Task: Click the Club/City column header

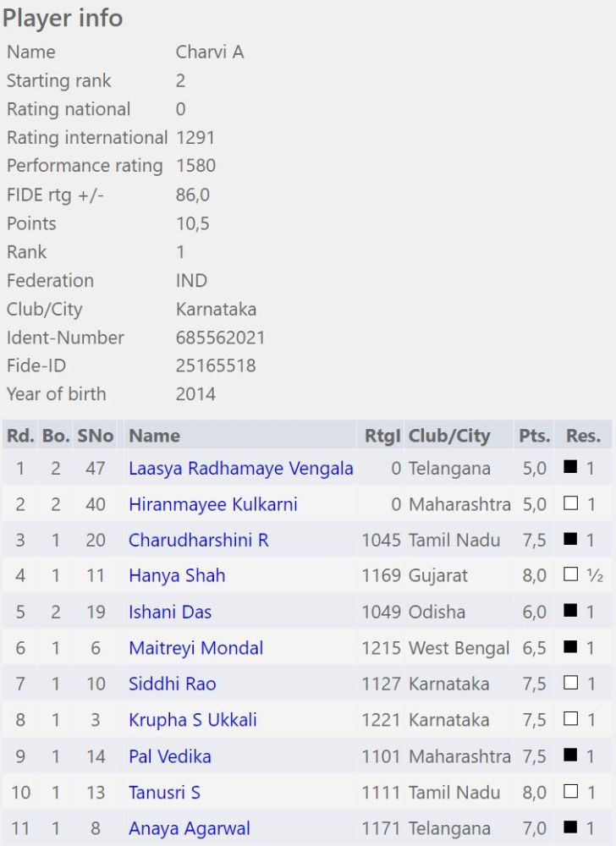Action: tap(448, 437)
